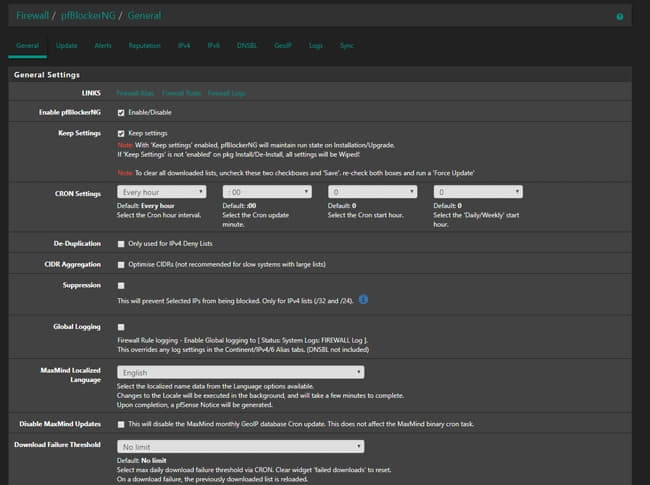
Task: Open MaxMind Localized Language dropdown
Action: pyautogui.click(x=240, y=372)
